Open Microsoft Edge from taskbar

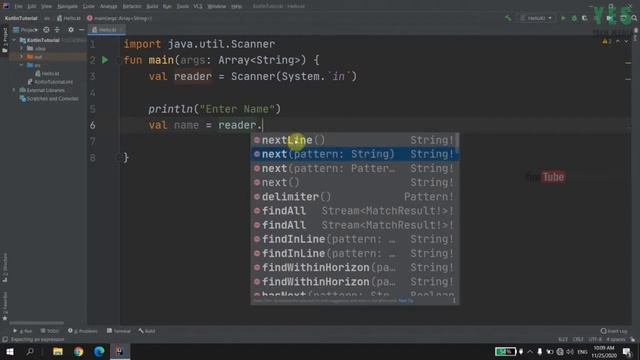coord(99,351)
